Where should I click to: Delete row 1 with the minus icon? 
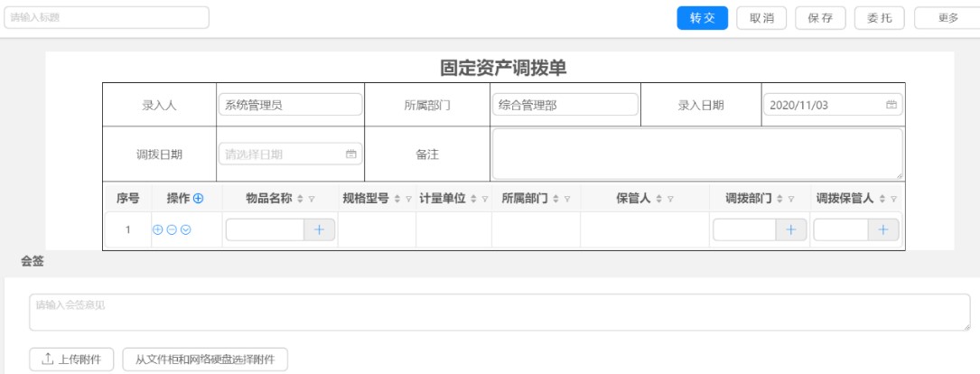pos(172,229)
